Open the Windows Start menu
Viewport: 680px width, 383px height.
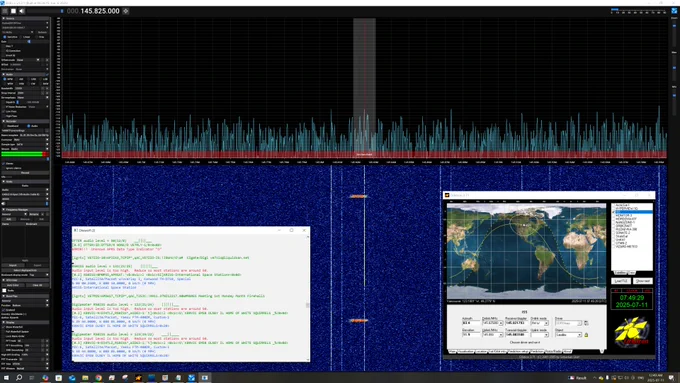pyautogui.click(x=6, y=378)
